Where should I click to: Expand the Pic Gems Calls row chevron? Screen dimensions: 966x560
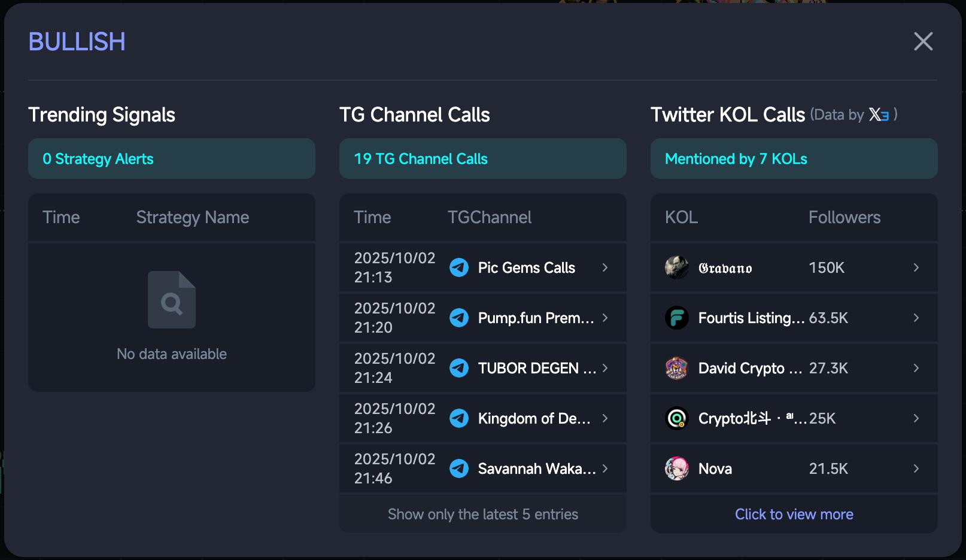pyautogui.click(x=605, y=267)
